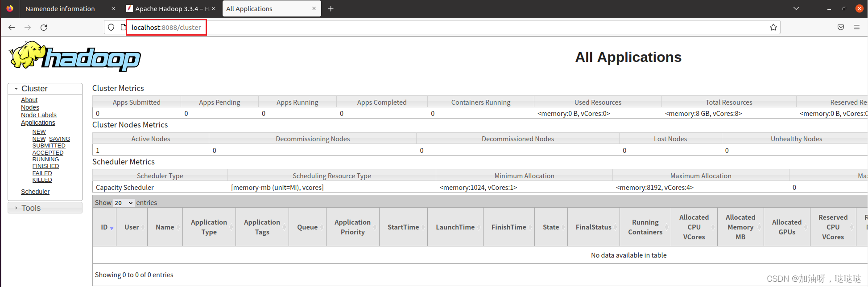The width and height of the screenshot is (868, 287).
Task: Switch to Namenode information tab
Action: pos(60,8)
